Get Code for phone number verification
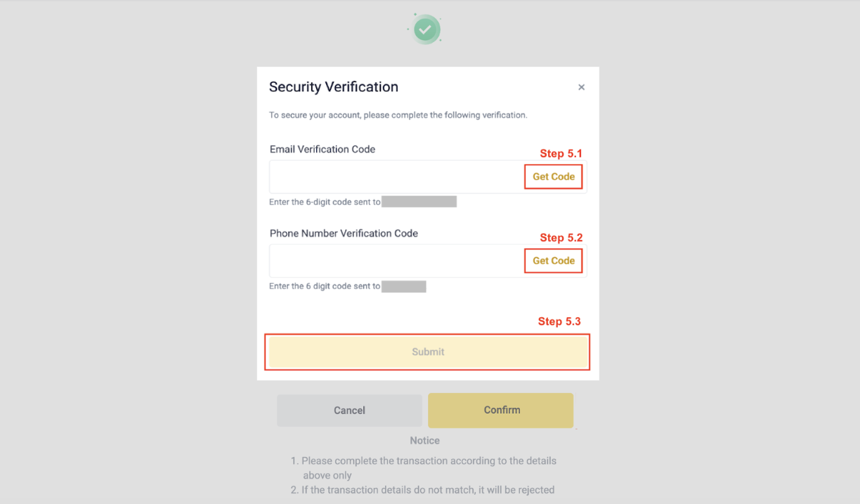 (554, 261)
